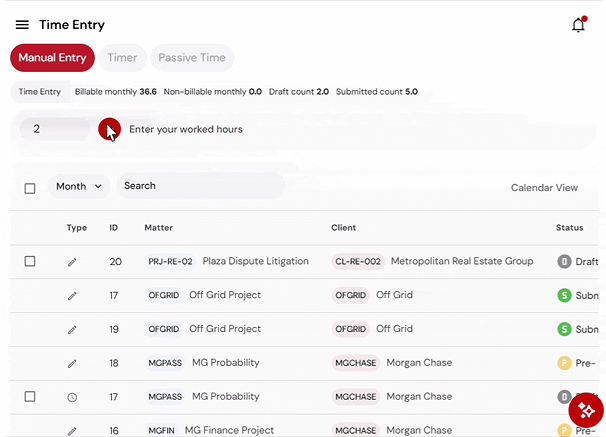Select the Time Entry summary chip
This screenshot has width=606, height=437.
40,92
